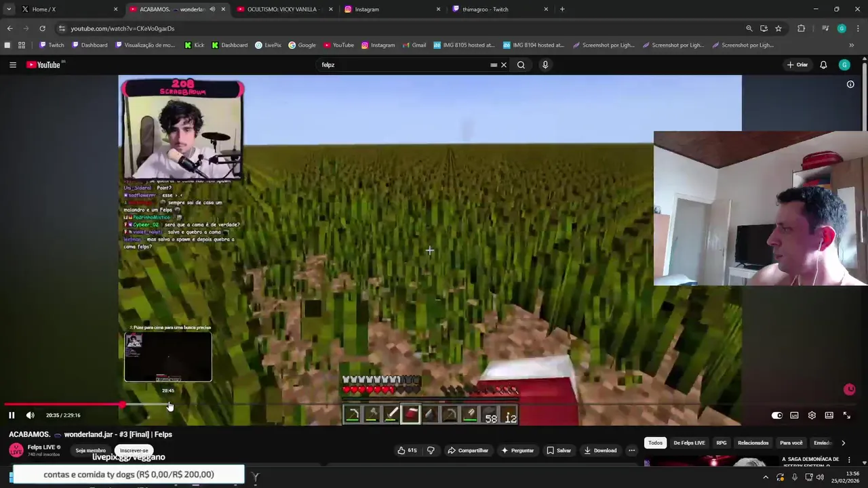This screenshot has height=488, width=868.
Task: Open the player settings gear
Action: click(x=812, y=415)
